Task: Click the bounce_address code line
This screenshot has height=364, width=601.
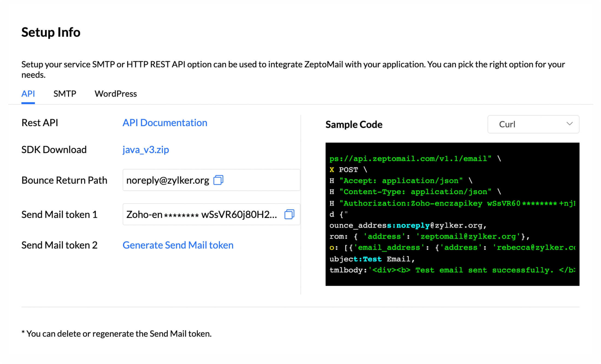Action: 408,225
